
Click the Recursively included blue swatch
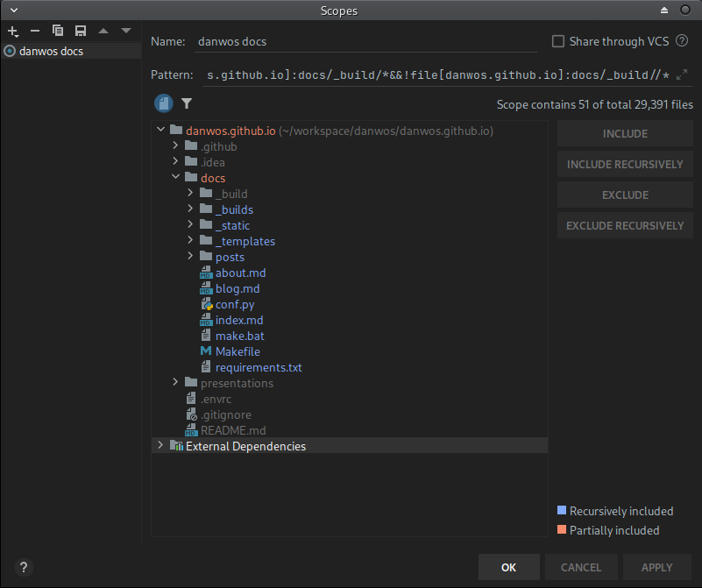click(x=562, y=511)
